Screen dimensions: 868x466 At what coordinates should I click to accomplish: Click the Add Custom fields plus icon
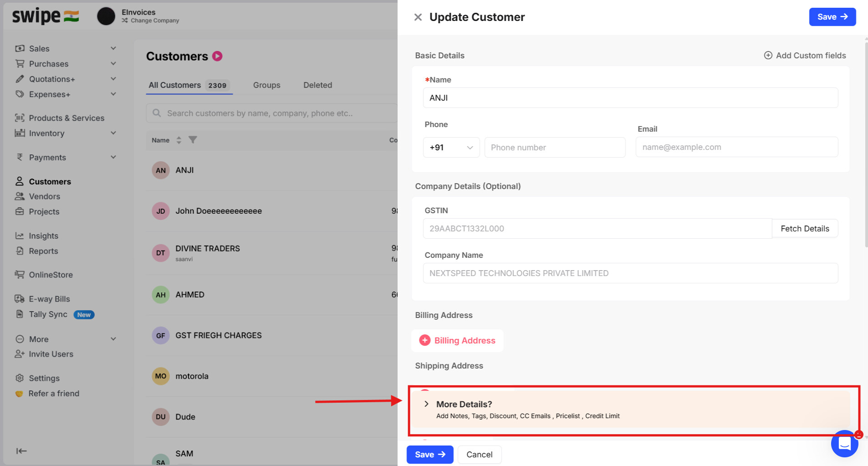pyautogui.click(x=768, y=56)
